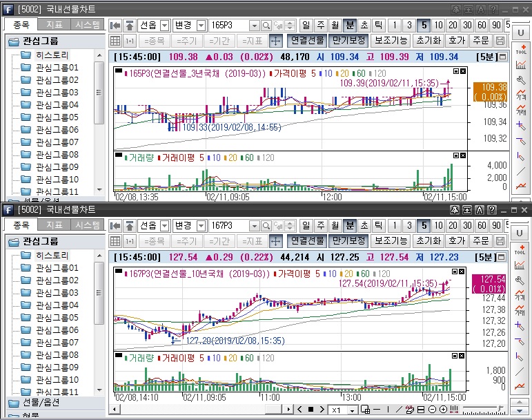Open the 변경 dropdown in the bottom chart
The width and height of the screenshot is (532, 420).
(201, 225)
